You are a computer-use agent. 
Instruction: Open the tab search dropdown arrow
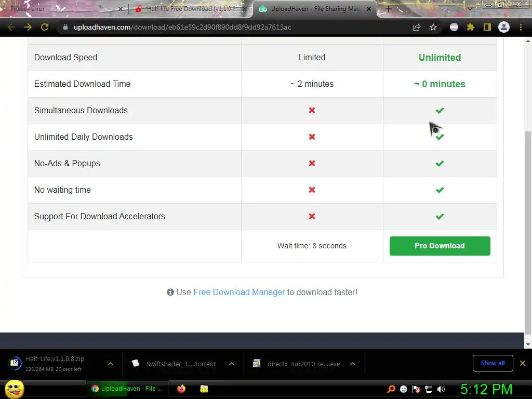pos(470,9)
